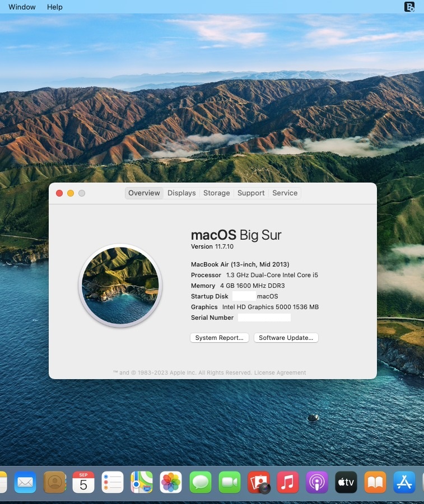Open the Messages app in the Dock
This screenshot has width=424, height=504.
pyautogui.click(x=201, y=482)
